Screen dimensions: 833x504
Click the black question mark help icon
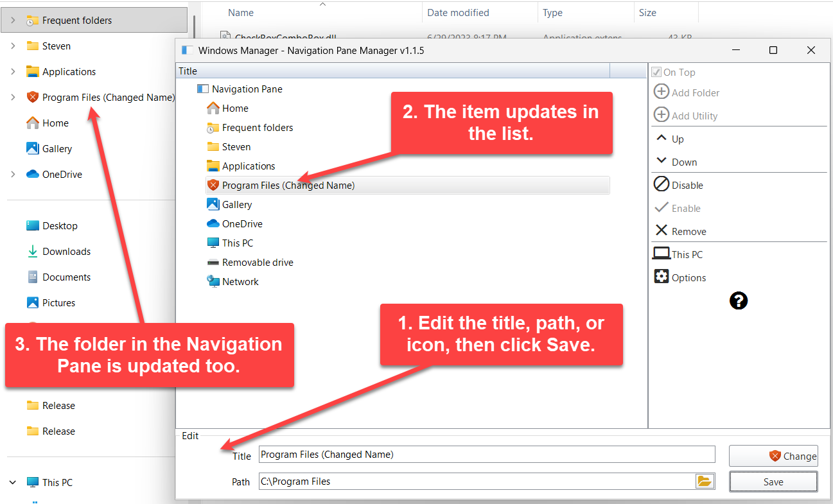[x=739, y=300]
